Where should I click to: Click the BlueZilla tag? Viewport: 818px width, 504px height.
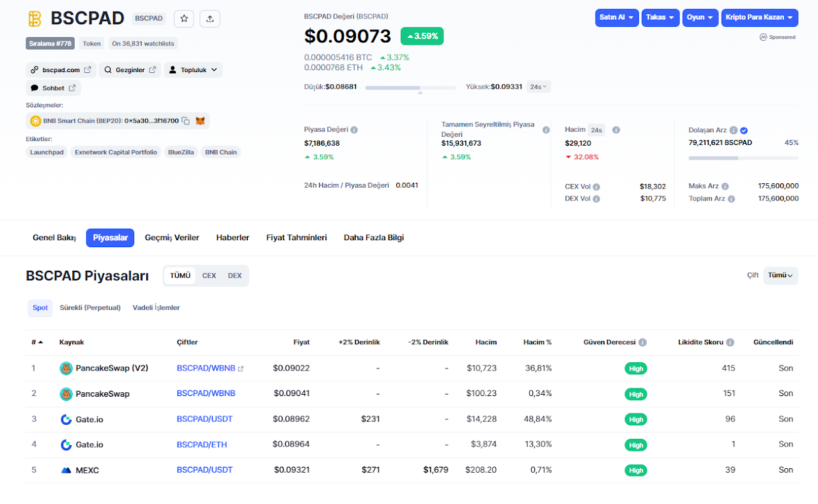click(x=181, y=152)
